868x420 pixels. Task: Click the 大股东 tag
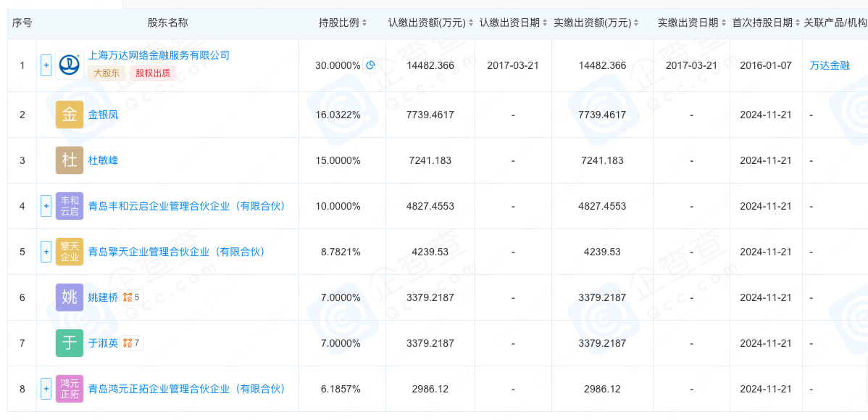click(107, 73)
